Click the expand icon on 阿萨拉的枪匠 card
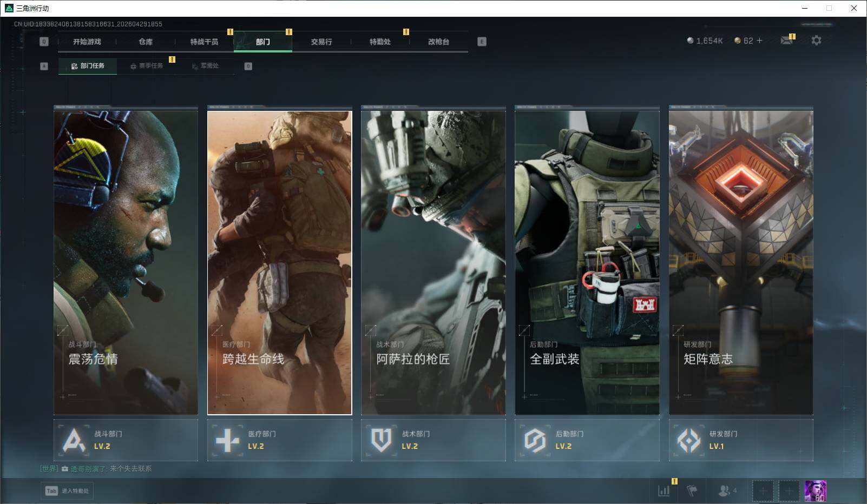Image resolution: width=867 pixels, height=504 pixels. (x=370, y=330)
